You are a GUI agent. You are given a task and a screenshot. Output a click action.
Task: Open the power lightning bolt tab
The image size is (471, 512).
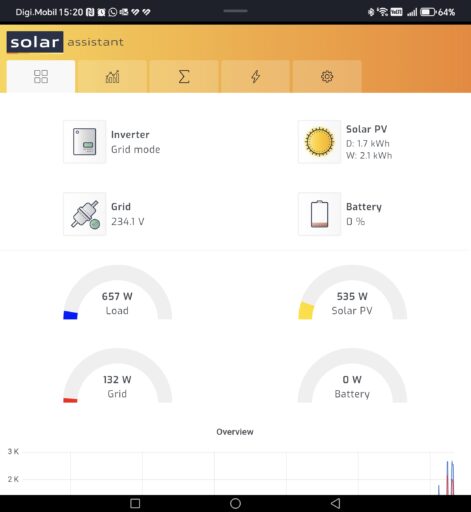[255, 76]
